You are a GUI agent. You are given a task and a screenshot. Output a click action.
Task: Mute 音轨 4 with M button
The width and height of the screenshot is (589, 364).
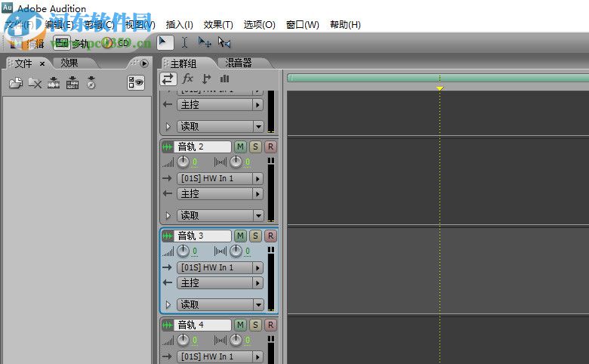pyautogui.click(x=240, y=325)
